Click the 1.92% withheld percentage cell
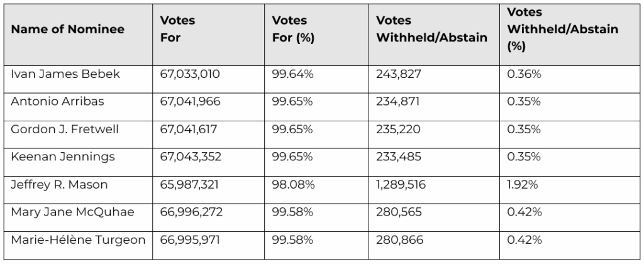 [x=524, y=185]
